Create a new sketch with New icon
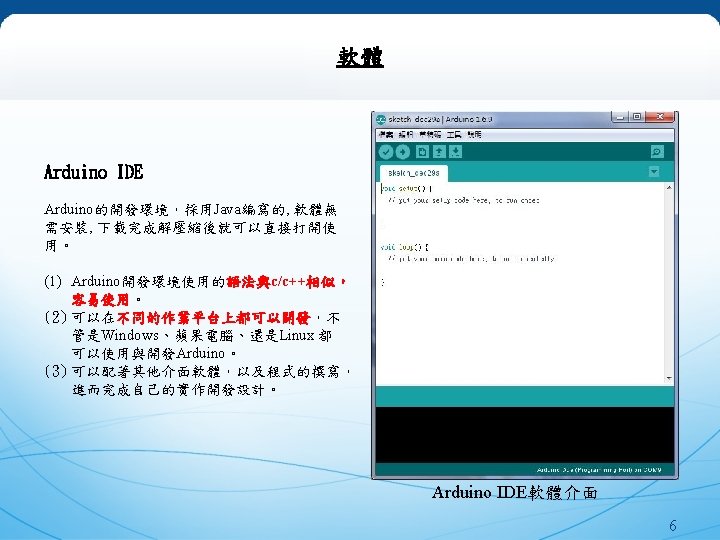Viewport: 720px width, 540px height. pyautogui.click(x=422, y=152)
